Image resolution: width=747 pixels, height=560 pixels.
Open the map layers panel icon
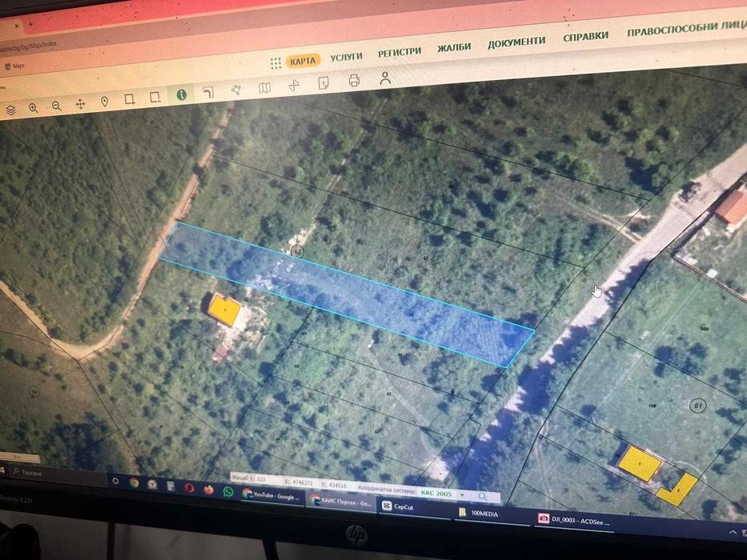point(10,110)
